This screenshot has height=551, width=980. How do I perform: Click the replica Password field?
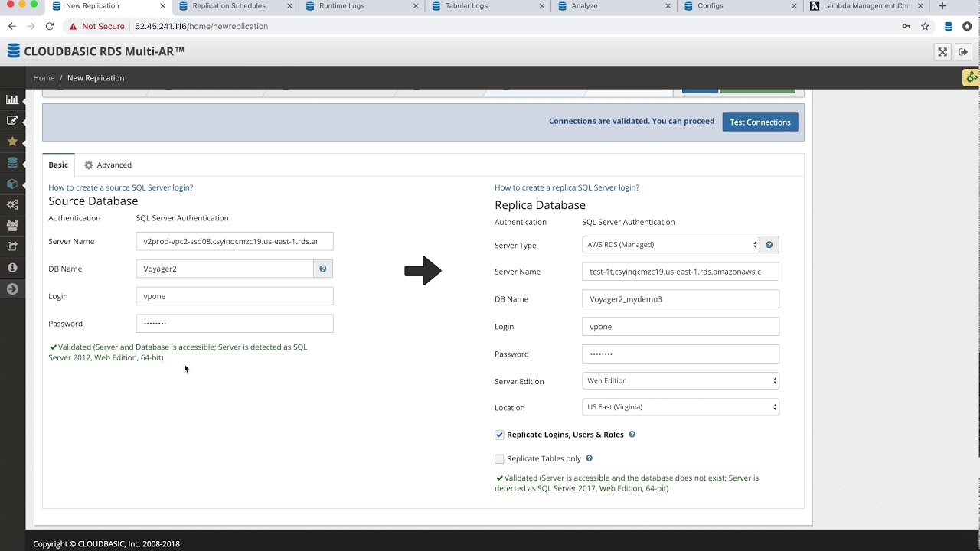point(681,354)
